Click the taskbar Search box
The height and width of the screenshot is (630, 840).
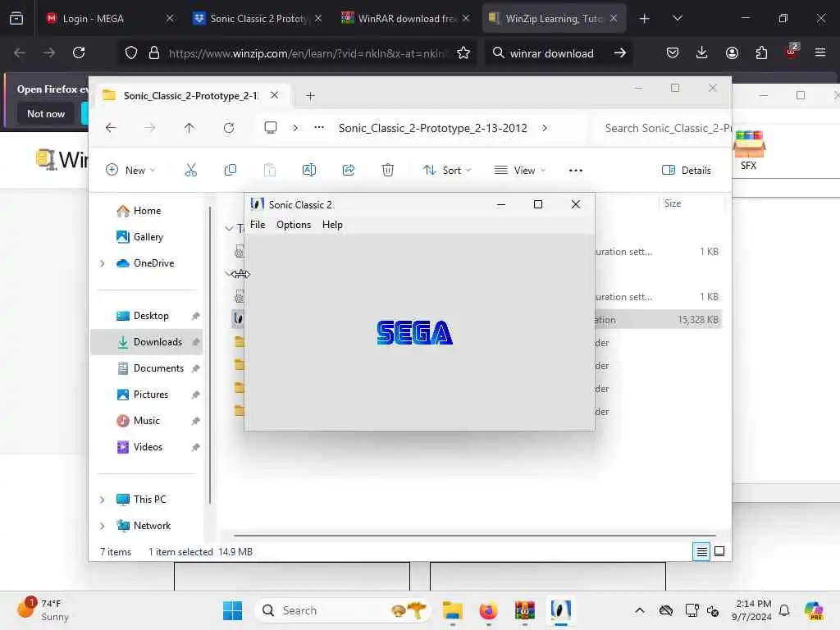click(343, 610)
